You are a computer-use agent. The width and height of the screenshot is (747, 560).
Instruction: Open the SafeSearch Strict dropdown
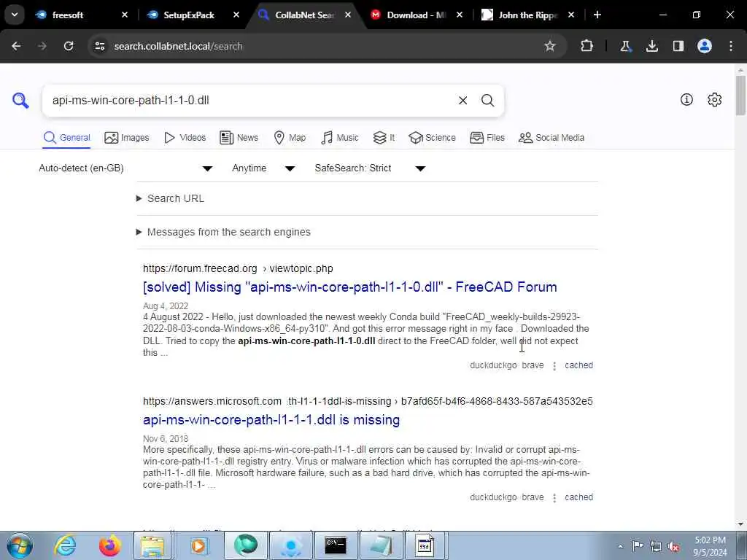(x=370, y=168)
